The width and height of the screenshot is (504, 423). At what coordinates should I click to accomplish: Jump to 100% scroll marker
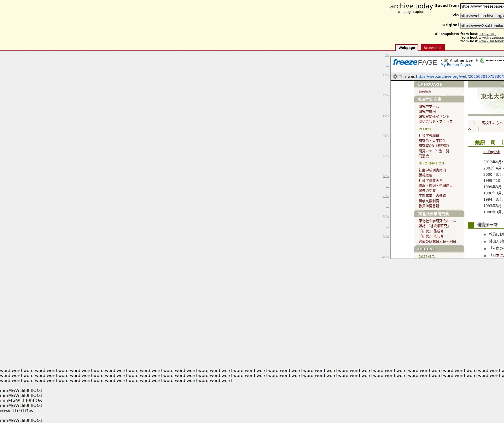(x=385, y=257)
